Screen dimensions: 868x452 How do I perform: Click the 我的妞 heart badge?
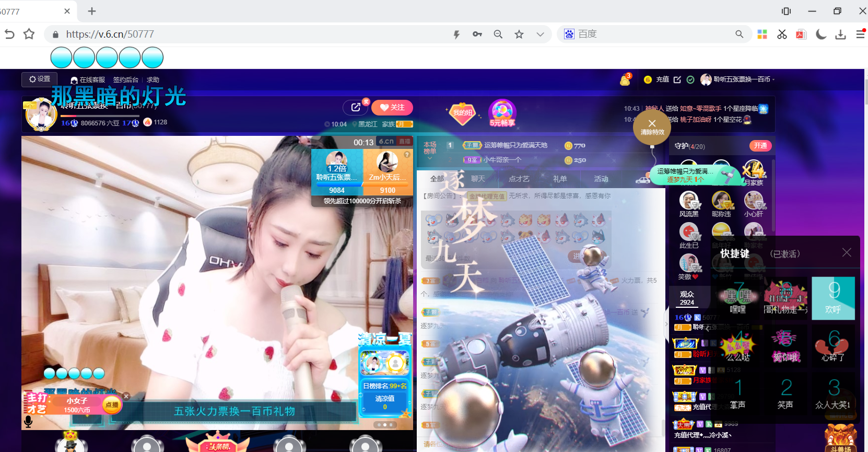point(463,113)
